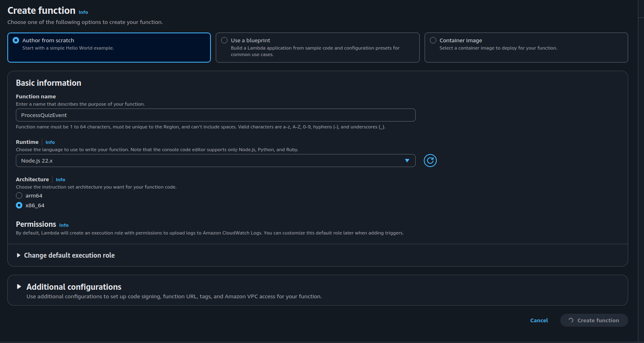Click the refresh runtime list icon
The image size is (644, 343).
[x=430, y=161]
